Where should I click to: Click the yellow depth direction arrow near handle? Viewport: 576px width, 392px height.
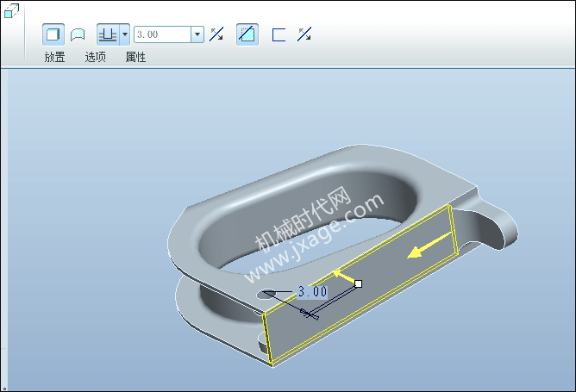pos(344,277)
